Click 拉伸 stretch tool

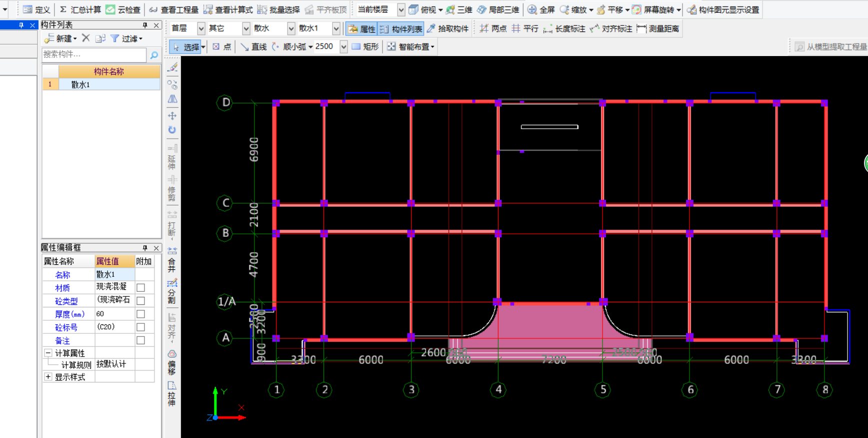coord(172,393)
